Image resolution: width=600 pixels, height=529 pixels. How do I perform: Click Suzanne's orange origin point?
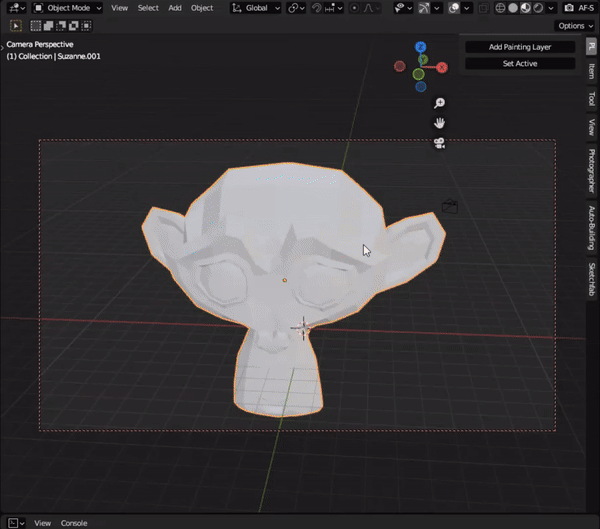point(284,280)
